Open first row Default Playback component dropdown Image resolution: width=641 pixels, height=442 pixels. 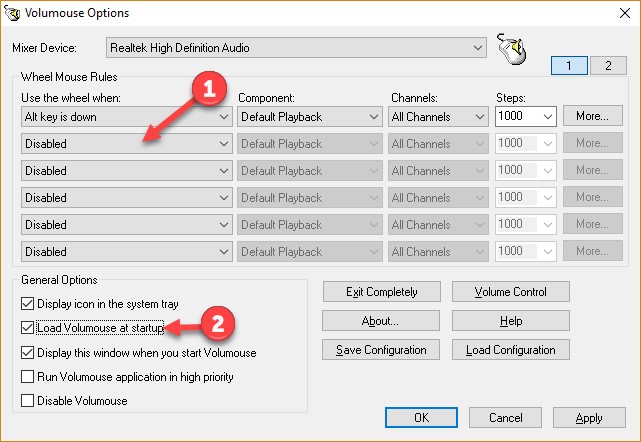310,117
